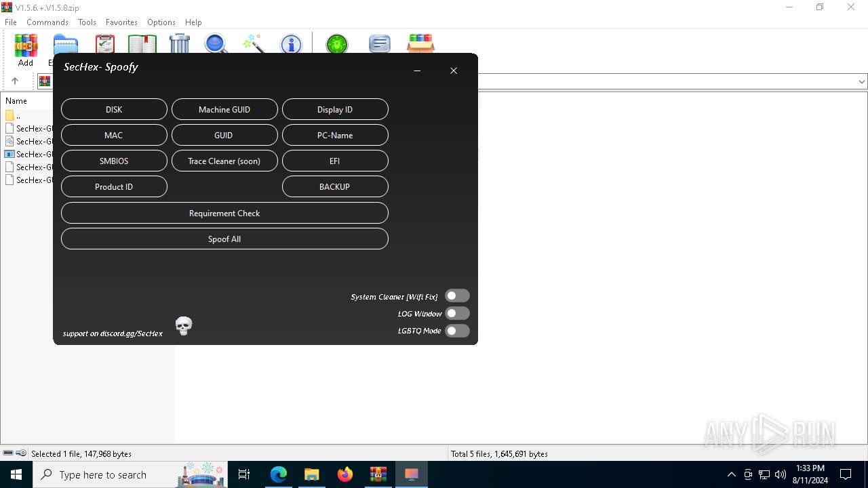
Task: Click the Machine GUID button
Action: [x=224, y=109]
